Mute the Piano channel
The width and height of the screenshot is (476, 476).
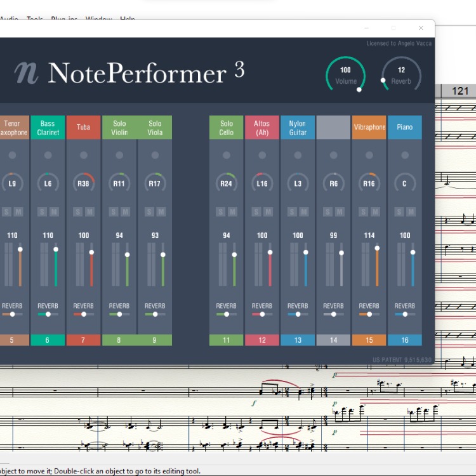tap(411, 211)
